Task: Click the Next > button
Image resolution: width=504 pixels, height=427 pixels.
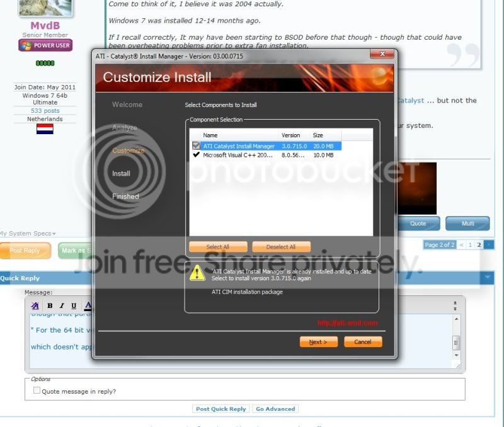Action: coord(319,342)
